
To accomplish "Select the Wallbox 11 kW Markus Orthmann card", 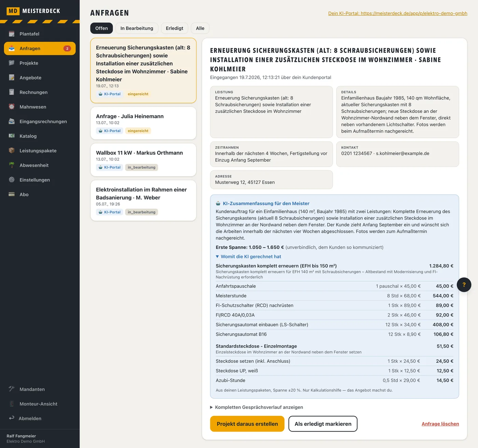I will [x=143, y=160].
